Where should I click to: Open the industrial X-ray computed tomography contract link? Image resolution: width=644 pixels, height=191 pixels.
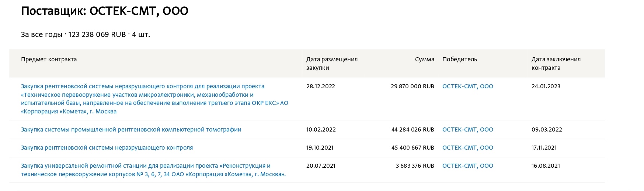(131, 130)
